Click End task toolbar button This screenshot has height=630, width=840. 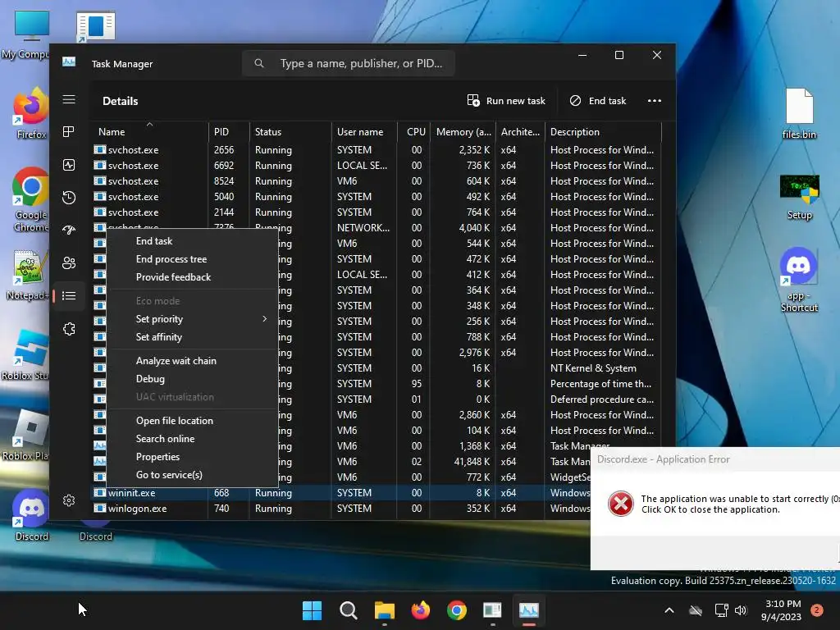(x=598, y=101)
